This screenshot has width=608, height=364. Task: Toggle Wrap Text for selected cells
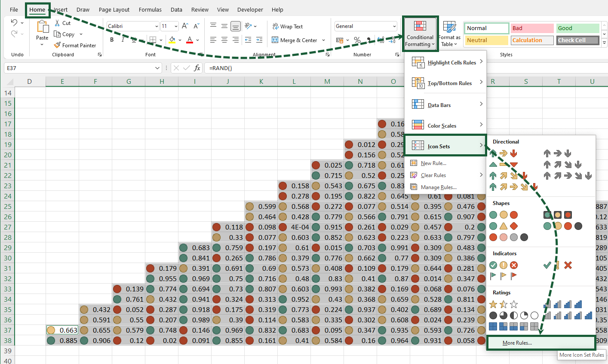pyautogui.click(x=287, y=26)
